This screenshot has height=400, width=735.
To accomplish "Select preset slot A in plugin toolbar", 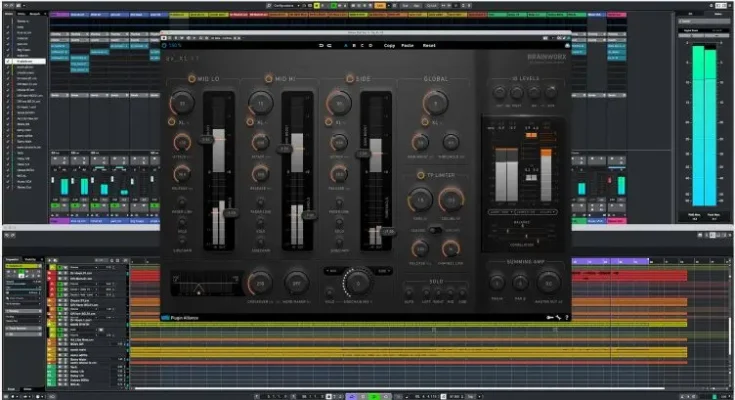I will pyautogui.click(x=347, y=46).
